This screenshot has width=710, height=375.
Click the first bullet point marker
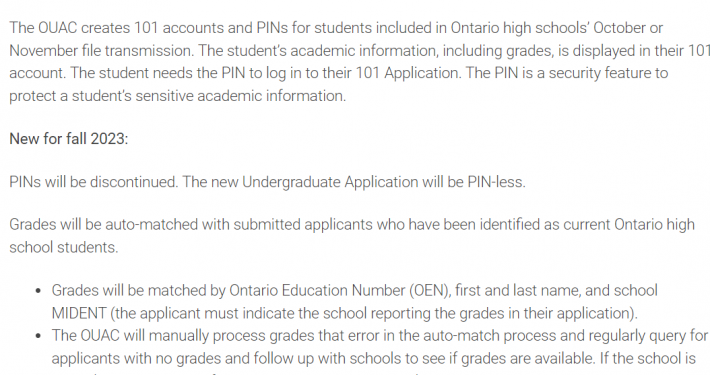(38, 291)
